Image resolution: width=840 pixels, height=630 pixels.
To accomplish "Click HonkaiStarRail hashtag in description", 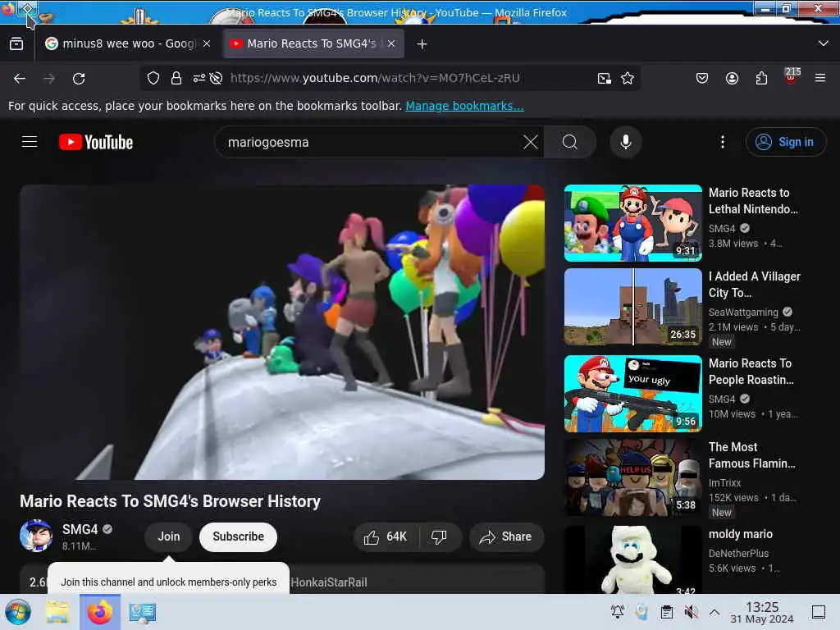I will click(328, 582).
